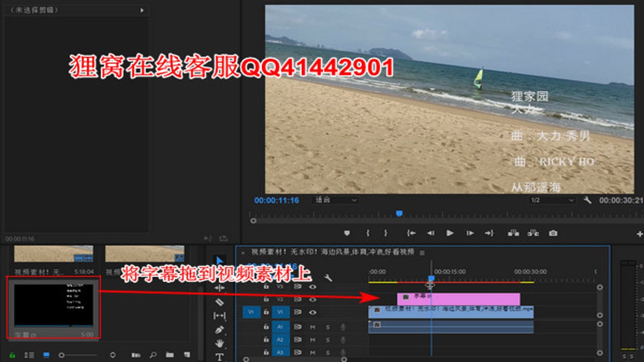This screenshot has width=644, height=362.
Task: Toggle lock on track V2
Action: click(x=266, y=299)
